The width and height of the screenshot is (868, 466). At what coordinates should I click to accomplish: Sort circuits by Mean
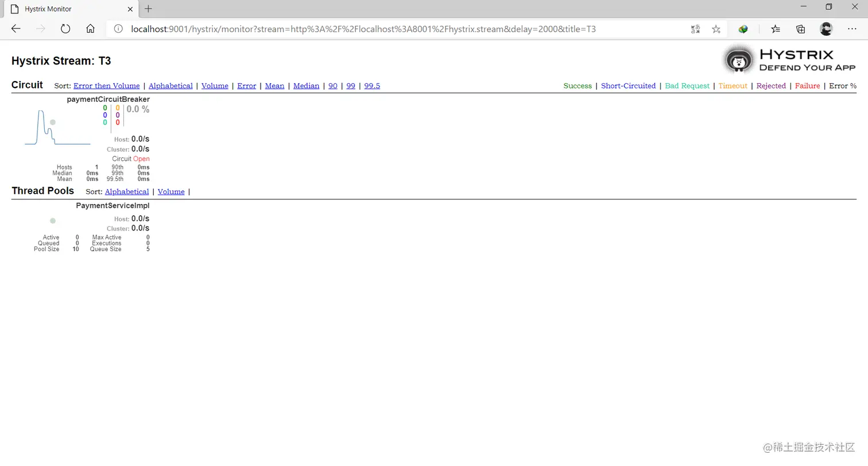point(274,86)
